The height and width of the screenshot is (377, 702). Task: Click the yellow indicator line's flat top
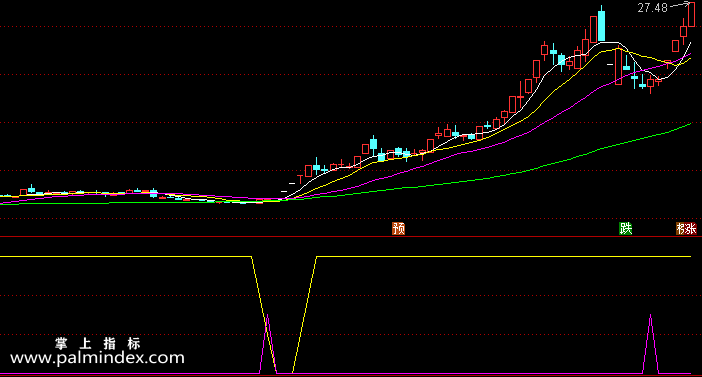tap(503, 257)
